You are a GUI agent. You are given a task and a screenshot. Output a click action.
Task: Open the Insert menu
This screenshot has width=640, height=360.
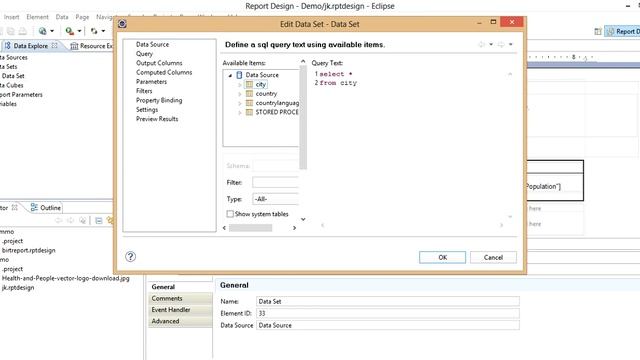(x=11, y=17)
